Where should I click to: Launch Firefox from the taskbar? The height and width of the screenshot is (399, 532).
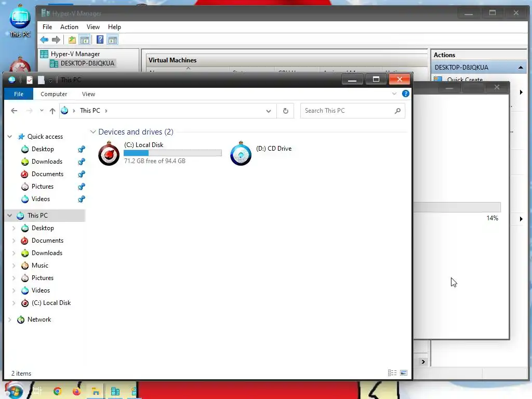click(x=77, y=391)
